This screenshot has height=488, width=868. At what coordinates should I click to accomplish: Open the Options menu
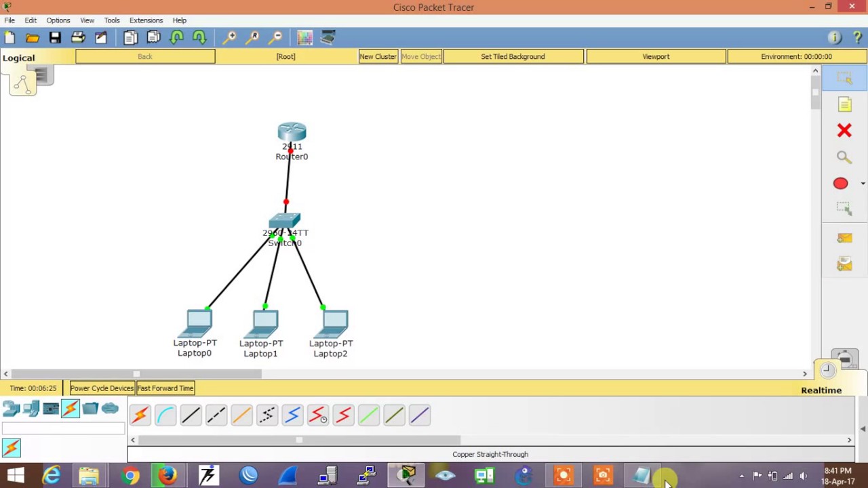tap(58, 20)
